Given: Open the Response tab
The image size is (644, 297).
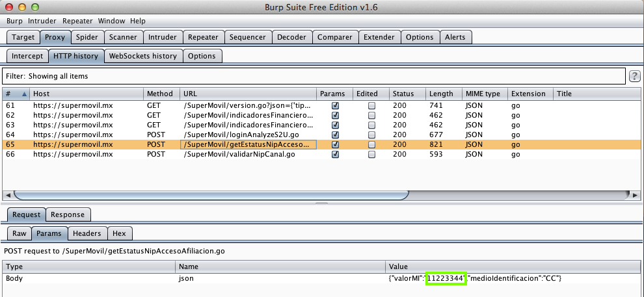Looking at the screenshot, I should tap(67, 214).
